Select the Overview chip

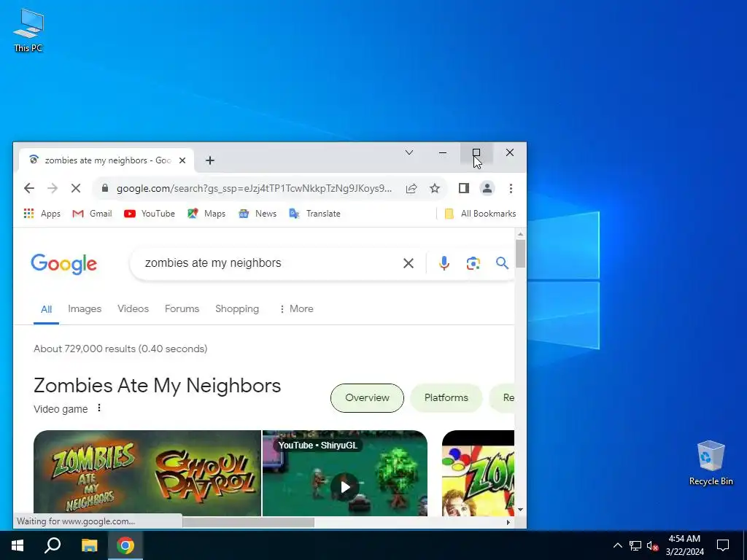[368, 398]
